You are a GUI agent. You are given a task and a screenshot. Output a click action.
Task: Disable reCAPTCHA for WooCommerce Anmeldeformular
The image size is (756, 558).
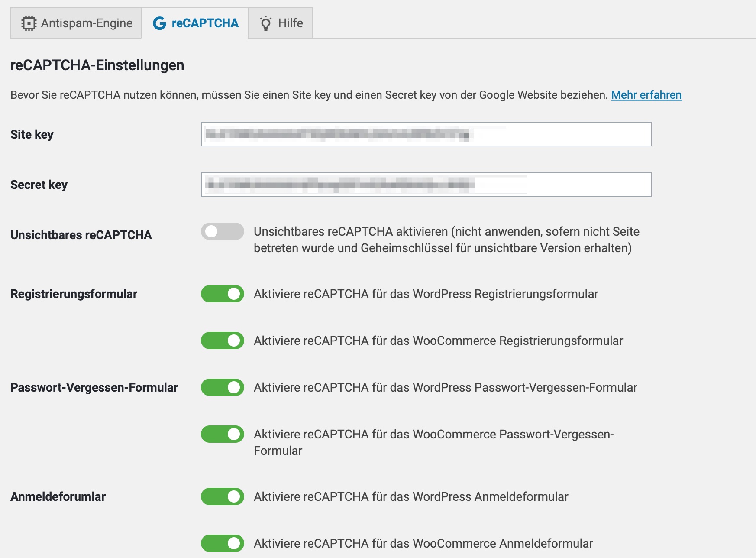223,543
